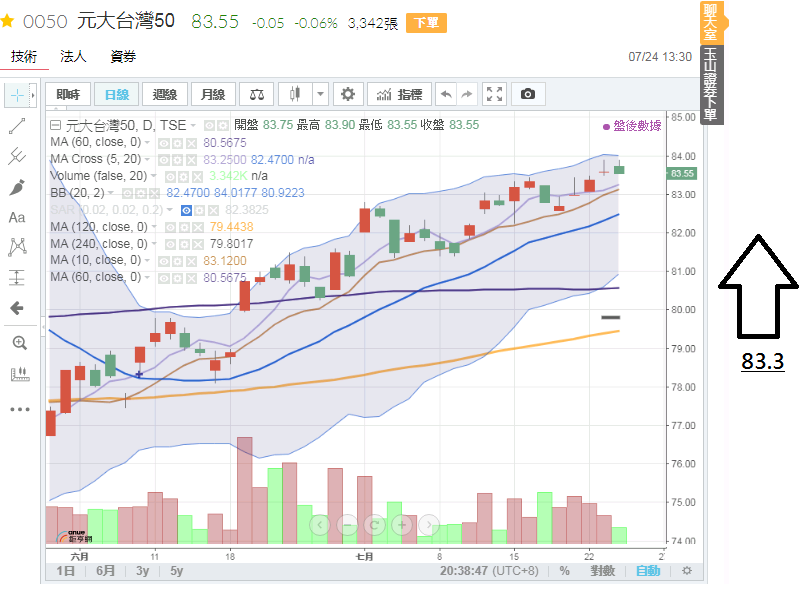This screenshot has width=805, height=600.
Task: Show the hidden SAR indicator
Action: 186,210
